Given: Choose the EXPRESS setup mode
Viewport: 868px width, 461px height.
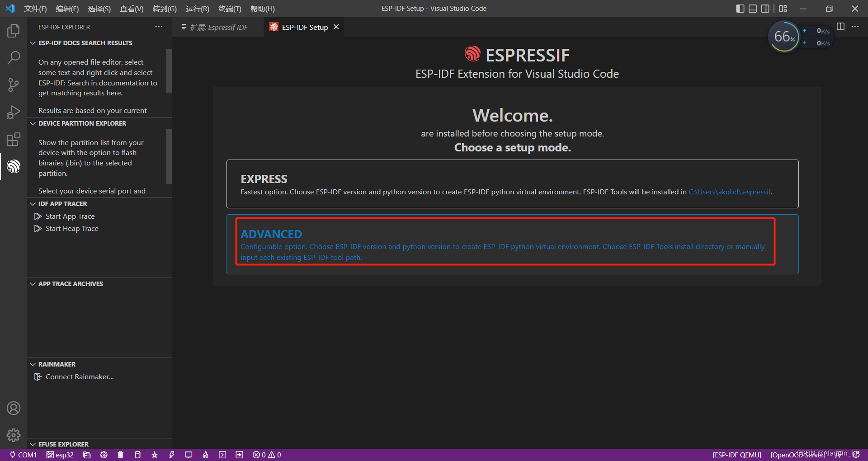Looking at the screenshot, I should 512,184.
